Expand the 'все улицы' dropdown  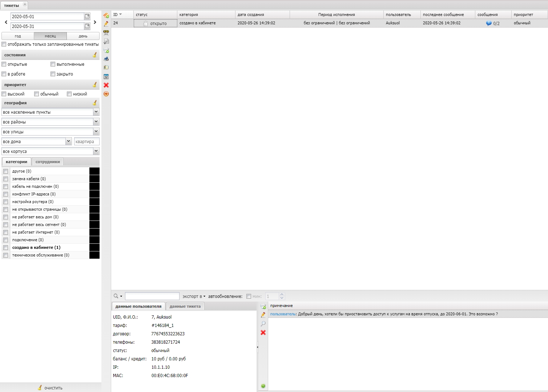[x=96, y=132]
